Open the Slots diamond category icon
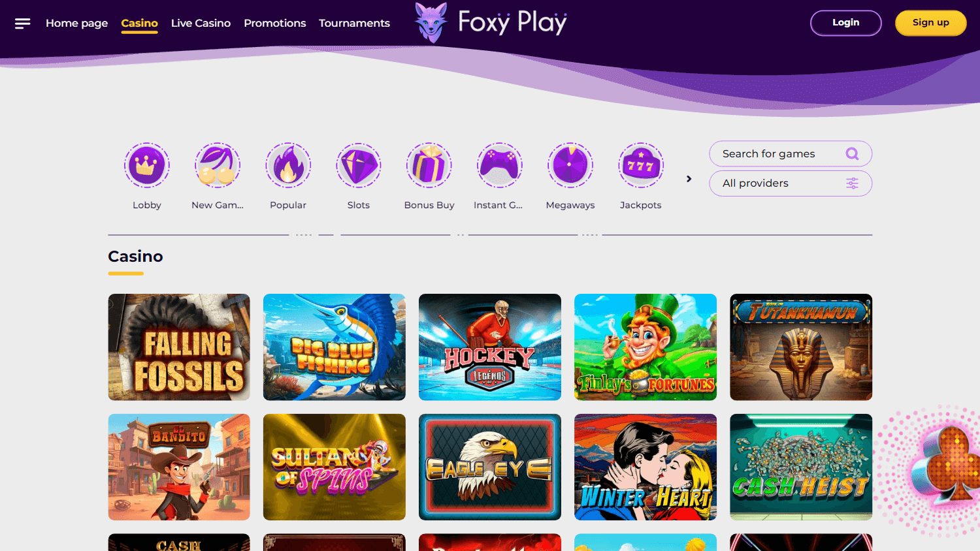The height and width of the screenshot is (551, 980). [x=359, y=165]
